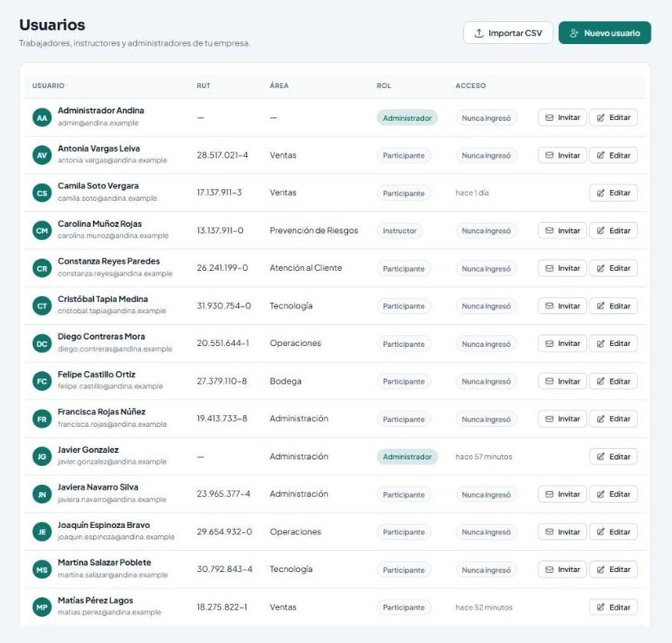Edit Cristóbal Tapia Medina
This screenshot has width=672, height=643.
(x=613, y=306)
